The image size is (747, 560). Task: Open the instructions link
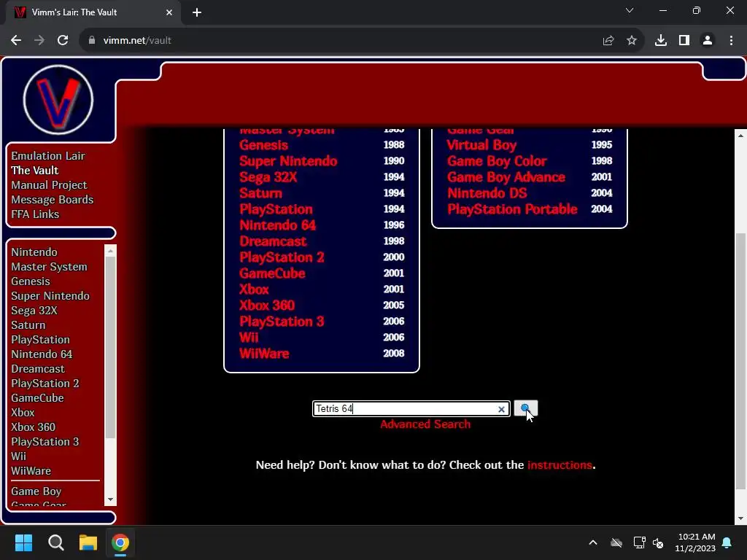[560, 464]
